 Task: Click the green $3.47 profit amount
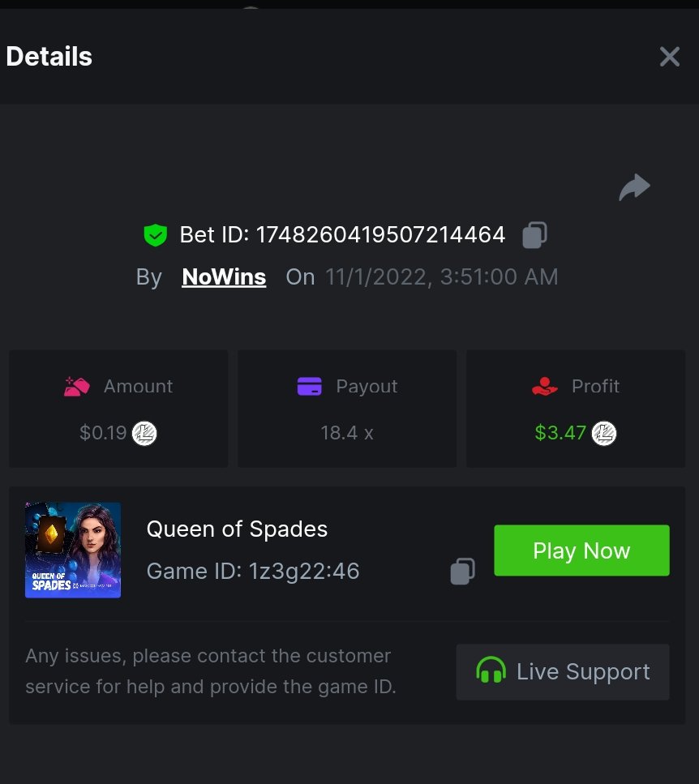click(x=560, y=433)
